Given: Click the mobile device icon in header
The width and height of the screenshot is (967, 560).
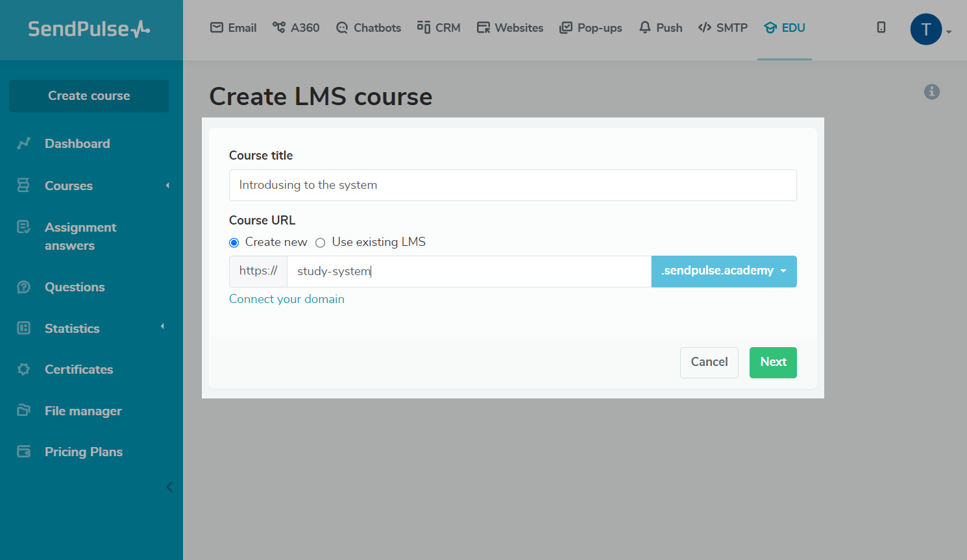Looking at the screenshot, I should [x=881, y=27].
